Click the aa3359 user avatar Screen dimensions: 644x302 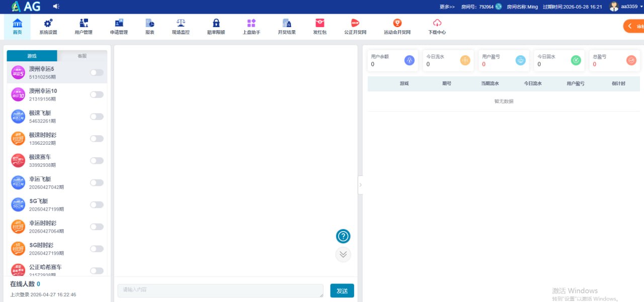point(614,7)
